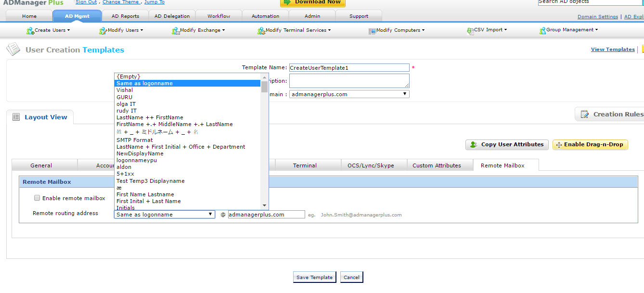Select First Name Lastname option

187,194
